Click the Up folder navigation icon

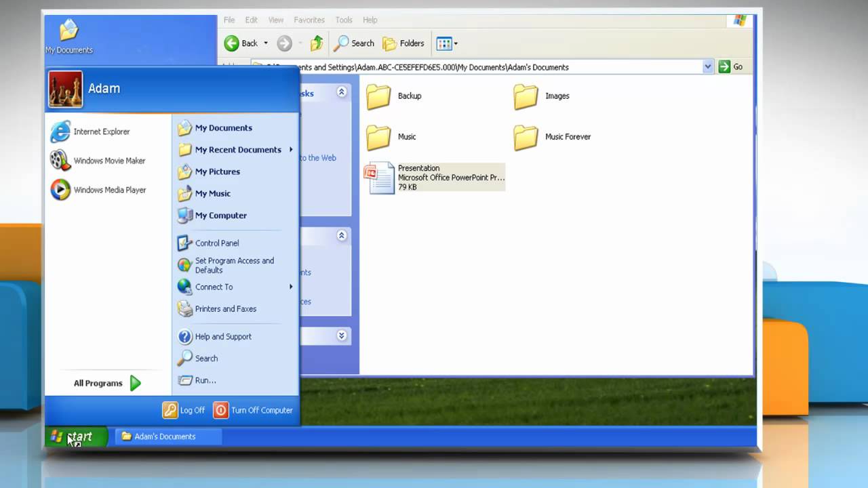316,43
